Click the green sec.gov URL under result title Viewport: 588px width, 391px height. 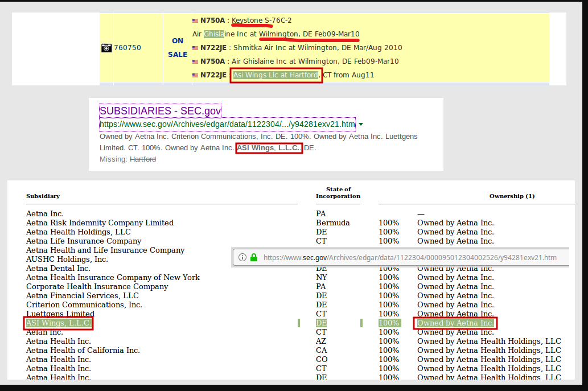(x=227, y=124)
